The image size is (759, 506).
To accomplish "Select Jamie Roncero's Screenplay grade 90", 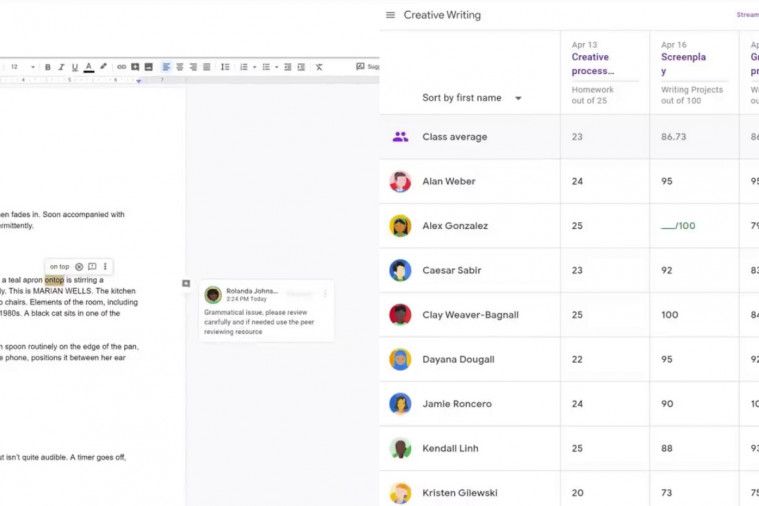I will pos(667,404).
